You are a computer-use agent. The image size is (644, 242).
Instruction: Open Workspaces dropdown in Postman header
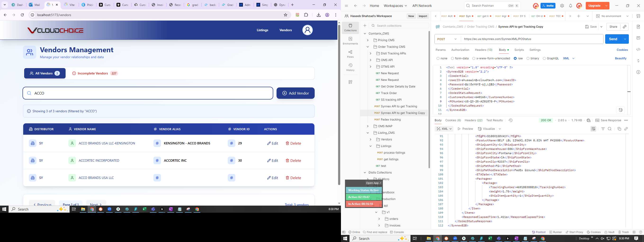[x=395, y=6]
